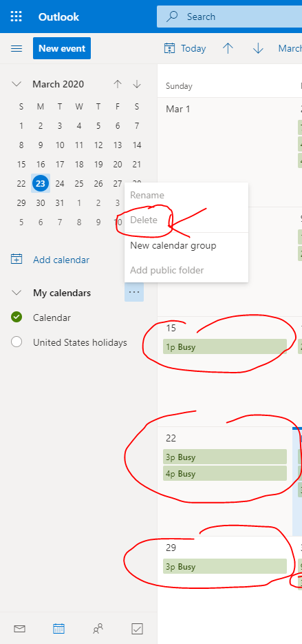Collapse the March 2020 mini calendar
302x644 pixels.
pyautogui.click(x=17, y=84)
